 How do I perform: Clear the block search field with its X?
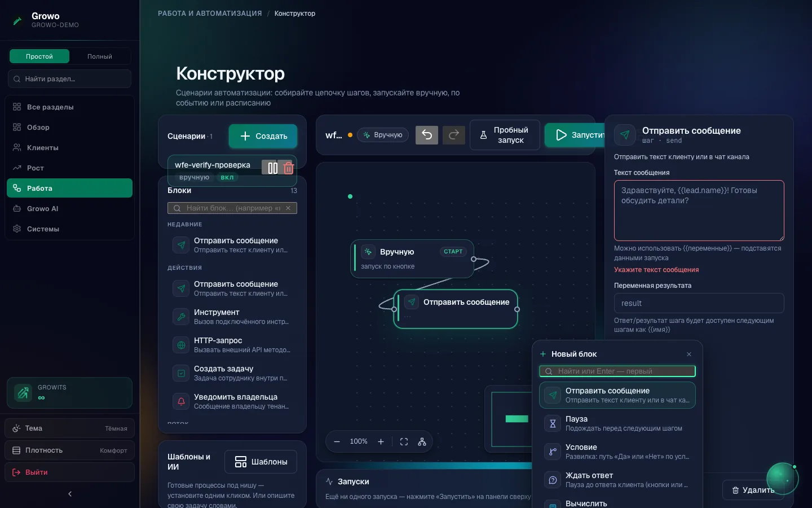(x=288, y=208)
